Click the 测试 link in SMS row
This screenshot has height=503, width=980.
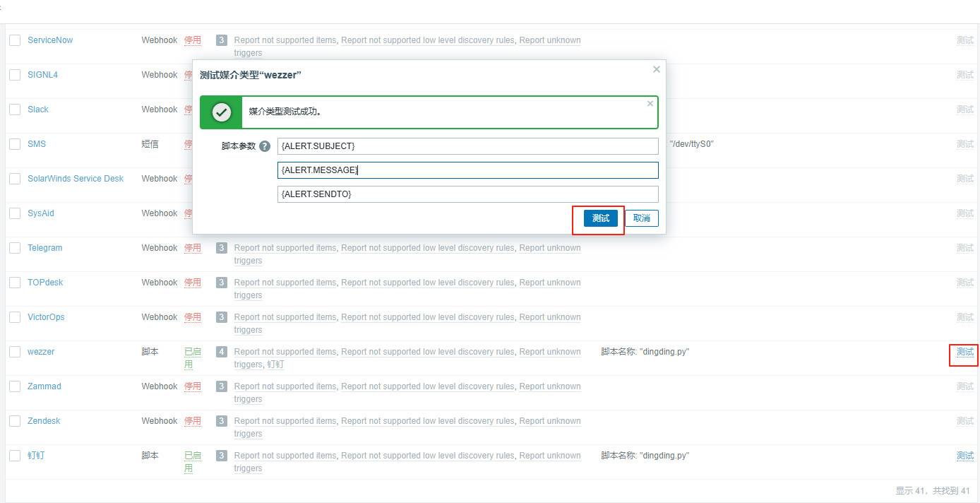coord(965,144)
